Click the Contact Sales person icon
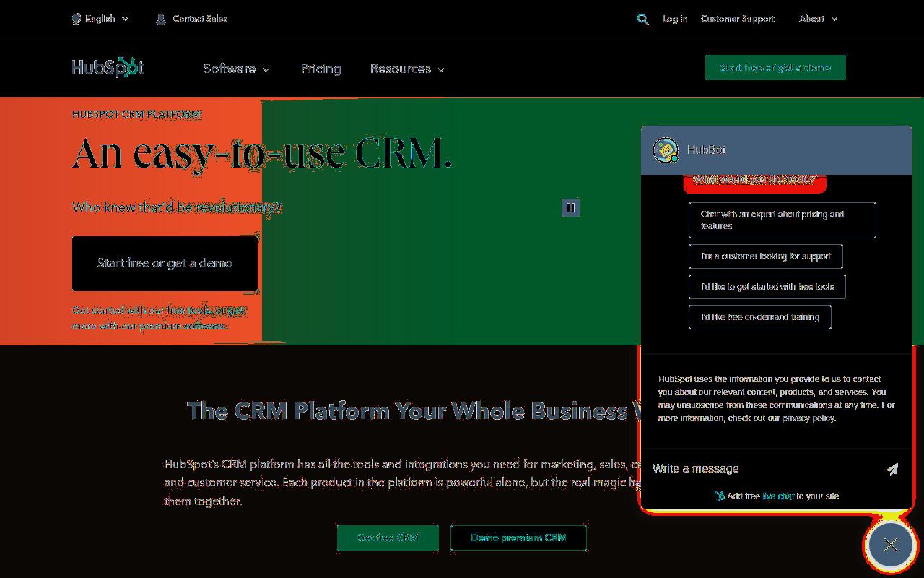Screen dimensions: 924x578 point(161,19)
